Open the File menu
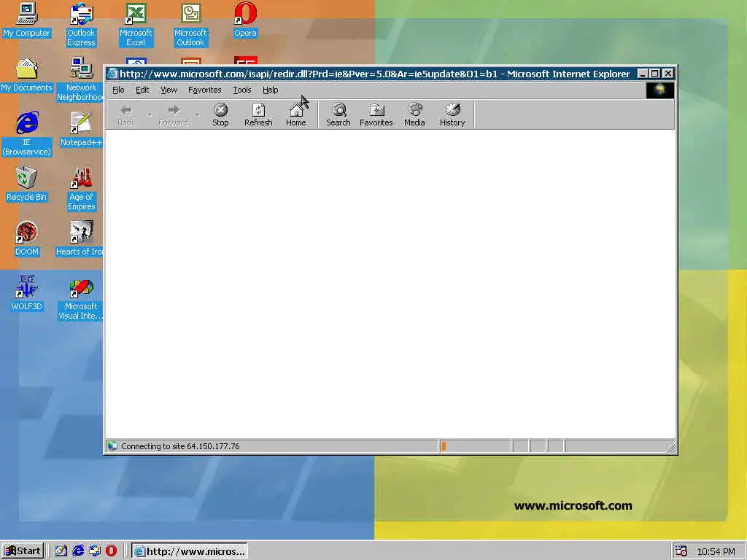 coord(118,90)
